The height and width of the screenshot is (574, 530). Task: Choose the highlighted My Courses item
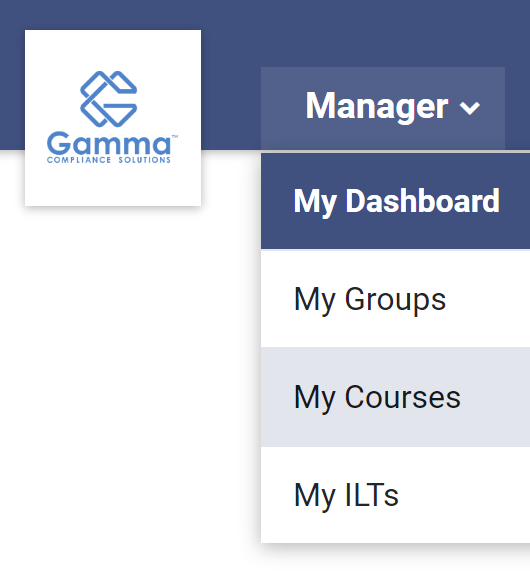[395, 397]
